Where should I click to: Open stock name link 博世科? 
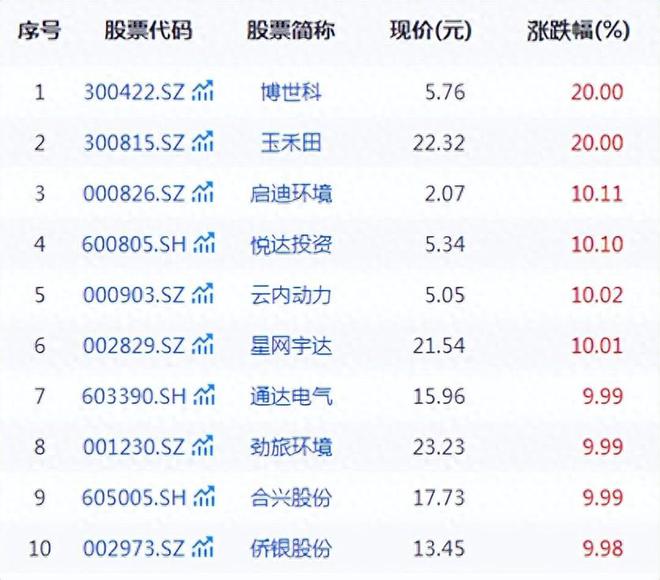(290, 93)
